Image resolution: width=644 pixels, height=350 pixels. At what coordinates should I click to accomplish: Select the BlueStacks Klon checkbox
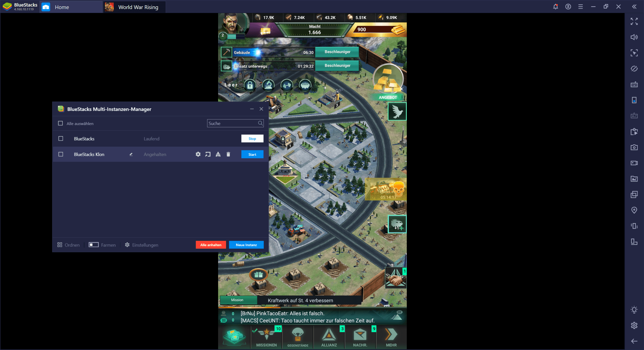tap(61, 154)
